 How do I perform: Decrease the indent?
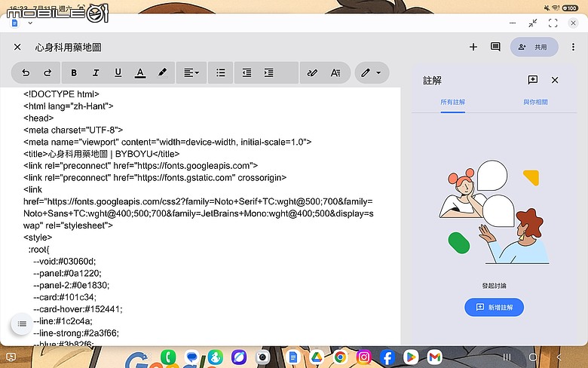click(247, 73)
